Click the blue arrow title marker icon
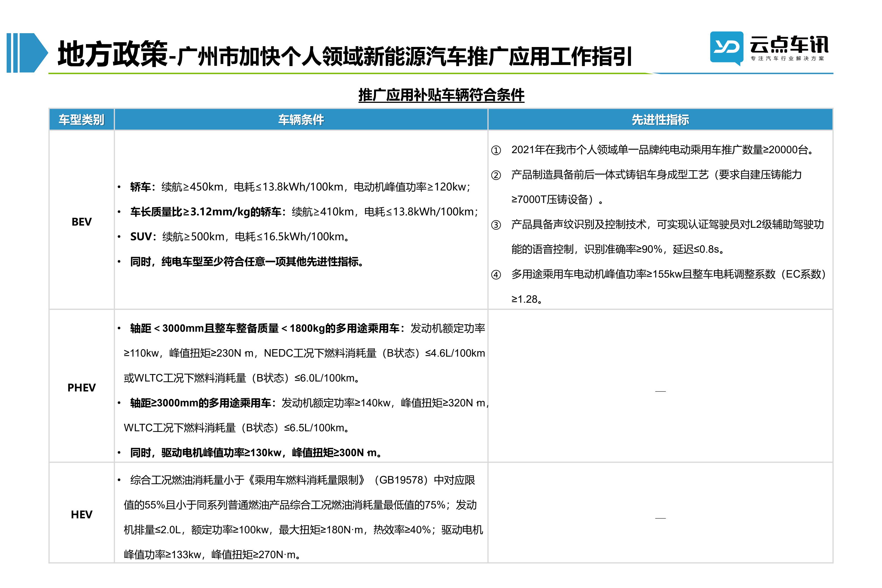This screenshot has width=882, height=588. (27, 53)
